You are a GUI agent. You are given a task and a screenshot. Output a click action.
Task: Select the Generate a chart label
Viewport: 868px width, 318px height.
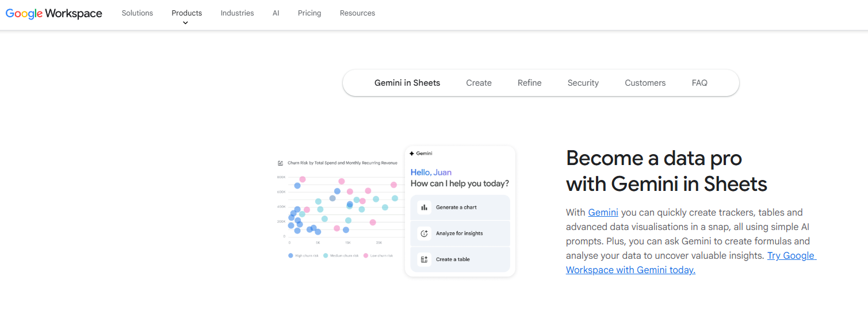tap(456, 207)
